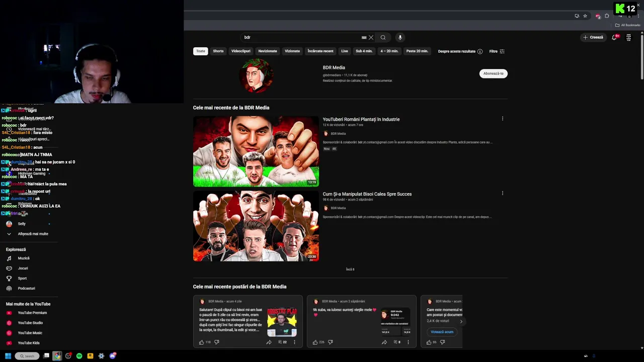The height and width of the screenshot is (362, 644).
Task: Start voice search with microphone icon
Action: [x=400, y=37]
